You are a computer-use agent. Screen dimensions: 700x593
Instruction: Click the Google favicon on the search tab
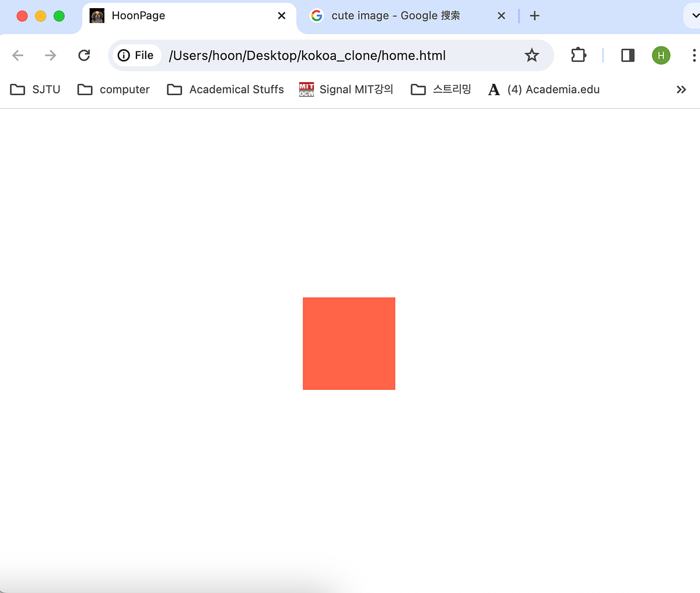click(x=316, y=16)
